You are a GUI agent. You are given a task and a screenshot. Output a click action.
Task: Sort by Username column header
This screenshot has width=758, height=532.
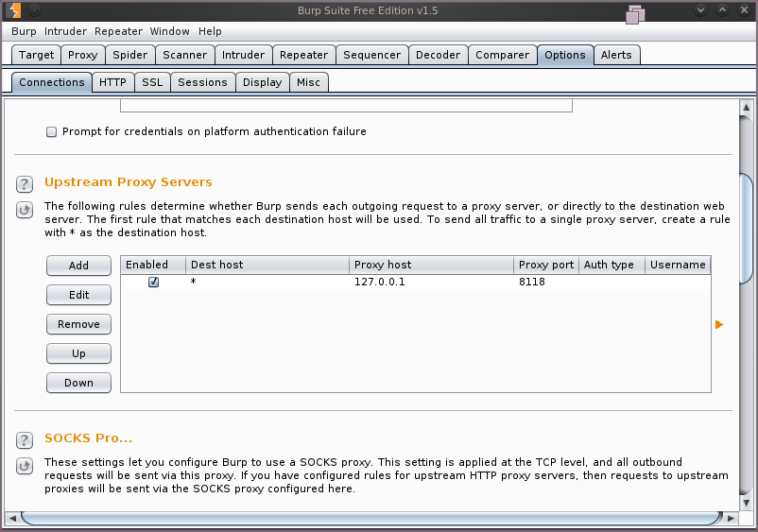point(678,265)
